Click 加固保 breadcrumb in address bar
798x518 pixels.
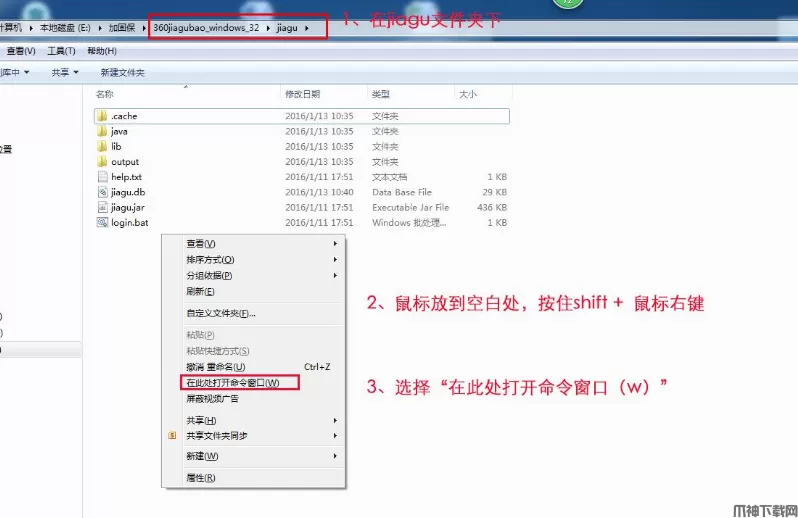pos(122,27)
